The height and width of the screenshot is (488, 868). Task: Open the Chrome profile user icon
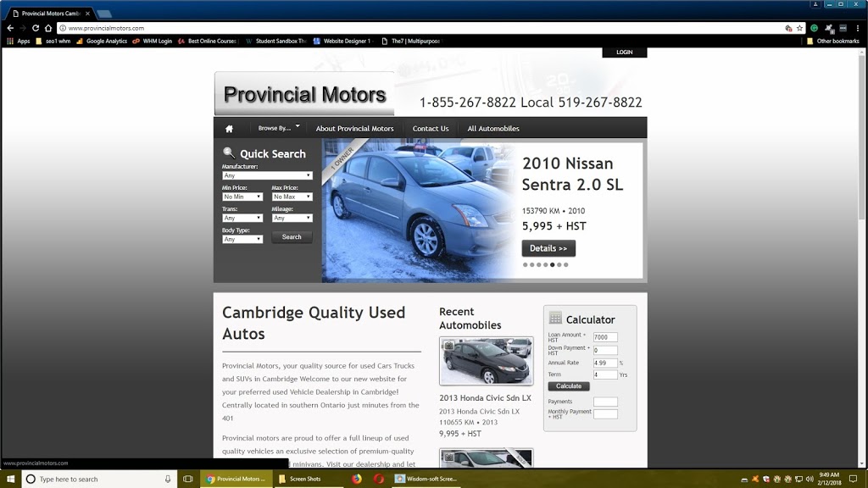815,4
